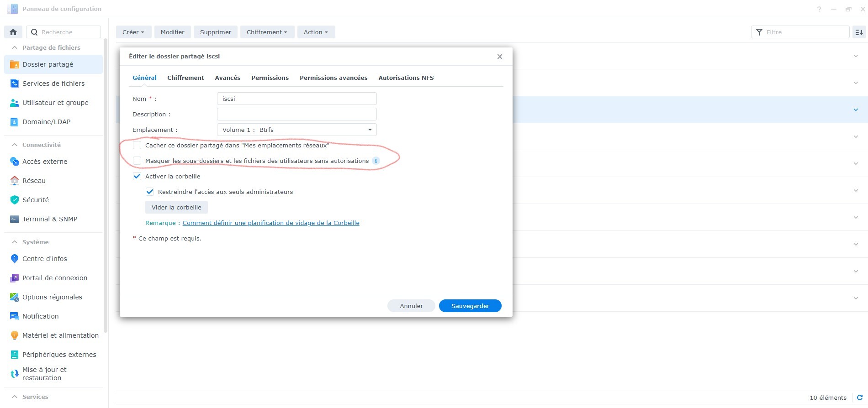The image size is (868, 408).
Task: Click the Control Panel app icon in title bar
Action: click(12, 9)
